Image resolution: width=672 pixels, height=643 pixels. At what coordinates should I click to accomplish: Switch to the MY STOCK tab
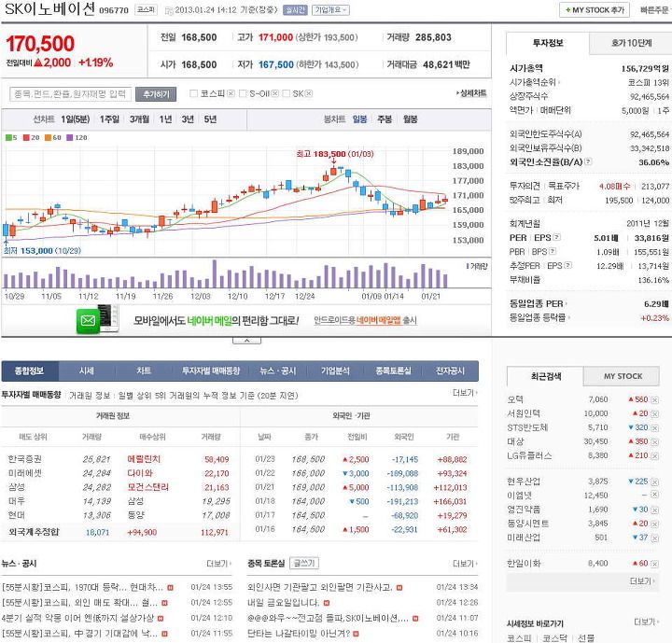(623, 376)
